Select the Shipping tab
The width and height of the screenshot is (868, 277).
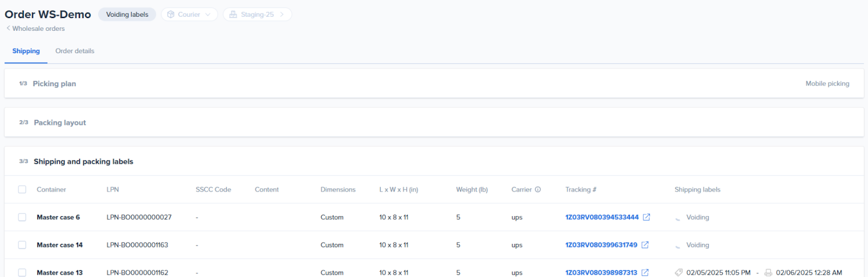click(x=26, y=51)
